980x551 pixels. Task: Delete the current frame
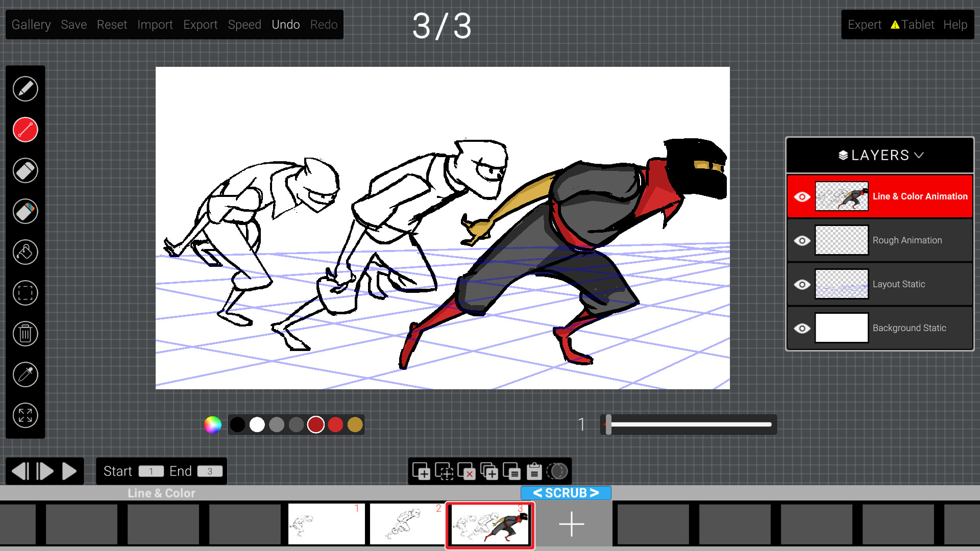(x=467, y=472)
